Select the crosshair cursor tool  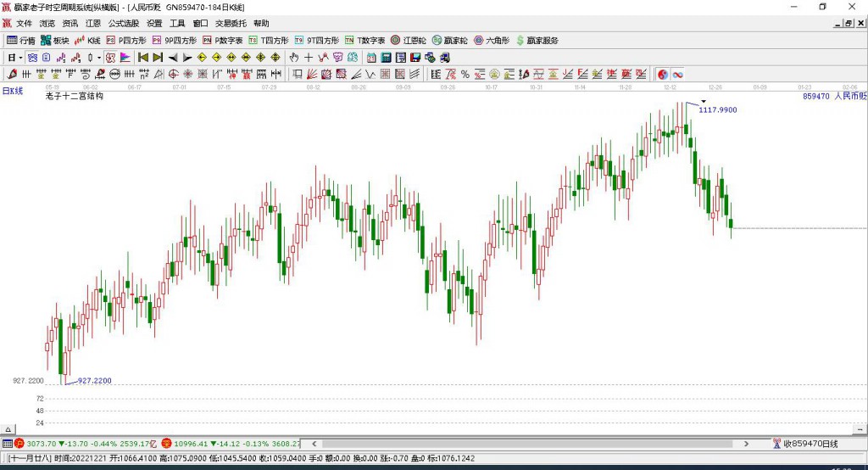click(x=309, y=57)
